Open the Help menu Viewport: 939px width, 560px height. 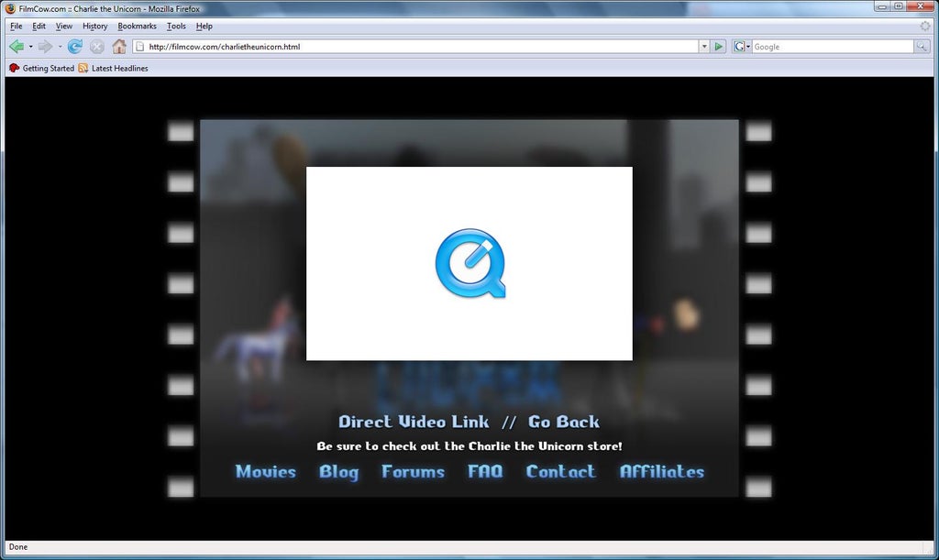204,26
